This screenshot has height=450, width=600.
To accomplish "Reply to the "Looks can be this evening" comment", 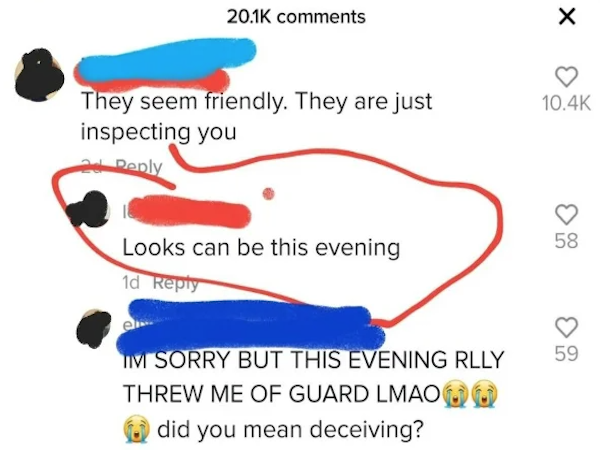I will coord(176,283).
